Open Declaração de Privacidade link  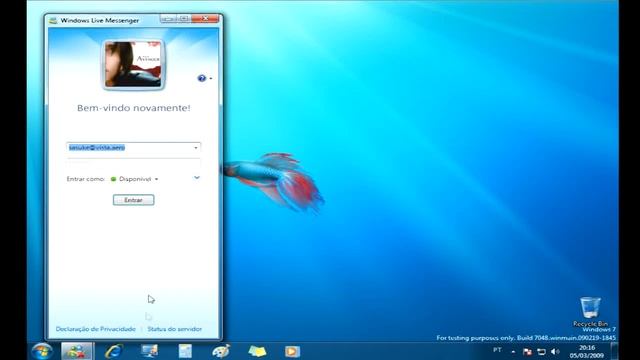click(96, 329)
